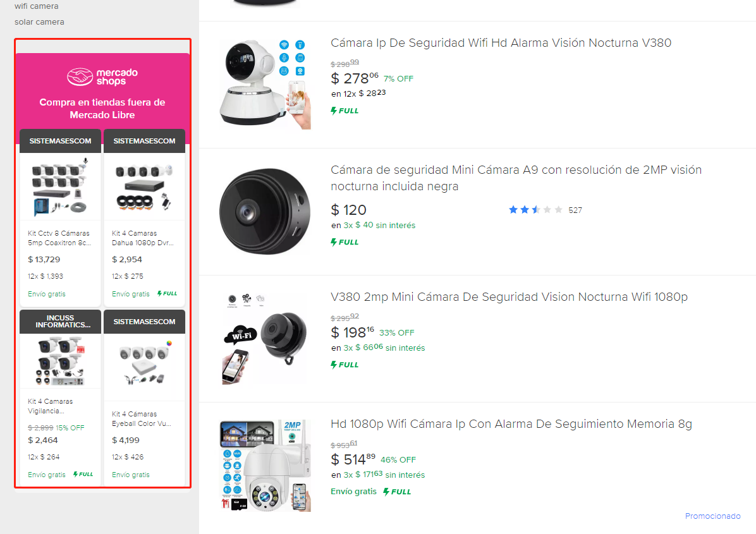Open Hd 1080p Wifi Cámara Ip listing title
756x534 pixels.
[511, 424]
